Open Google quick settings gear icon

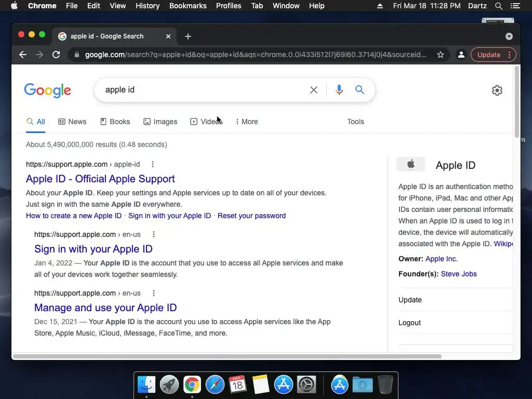tap(497, 90)
